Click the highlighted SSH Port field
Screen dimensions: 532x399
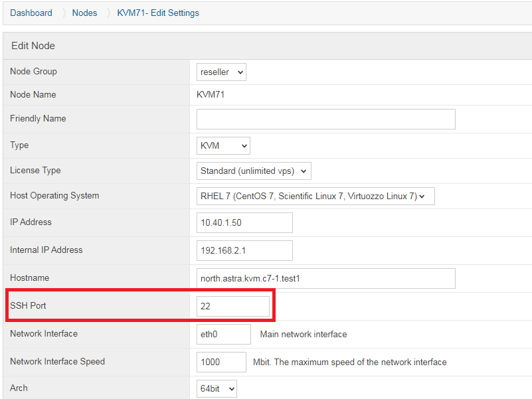232,305
